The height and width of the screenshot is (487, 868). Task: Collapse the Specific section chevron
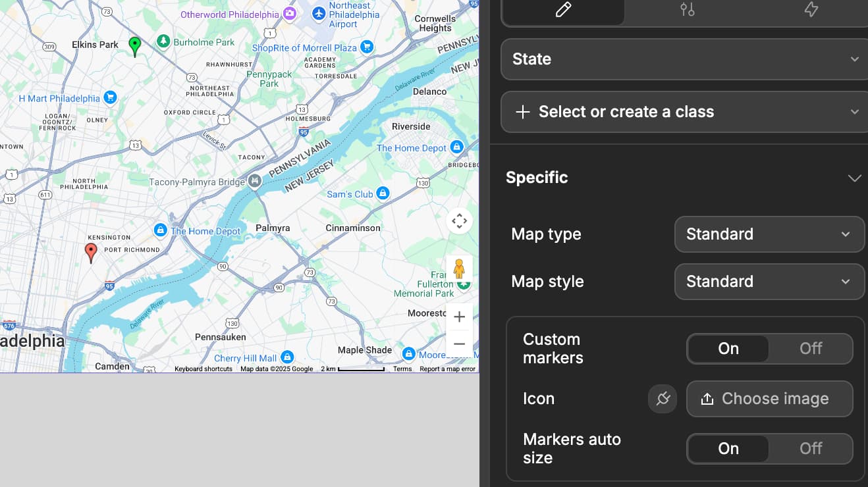click(x=854, y=178)
